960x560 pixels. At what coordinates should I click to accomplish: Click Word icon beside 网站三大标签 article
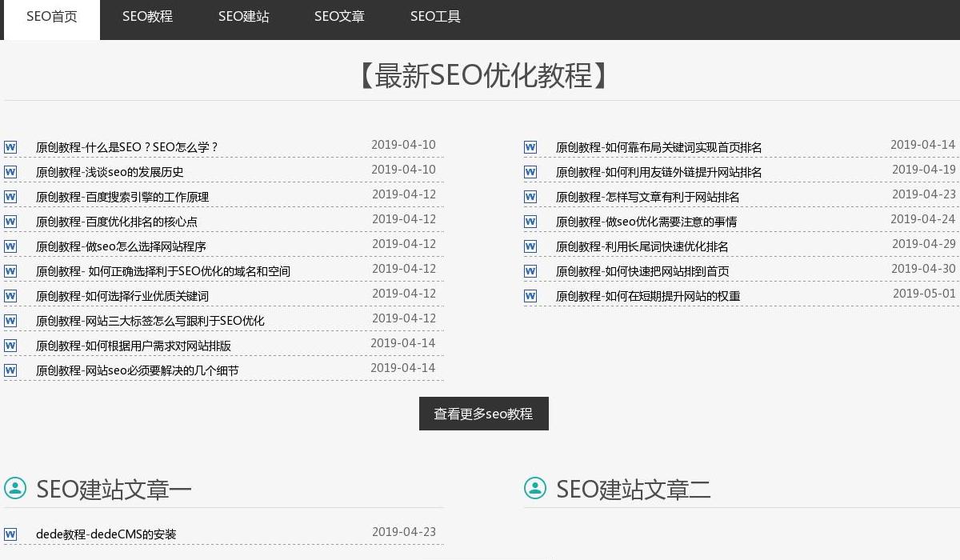[x=10, y=321]
